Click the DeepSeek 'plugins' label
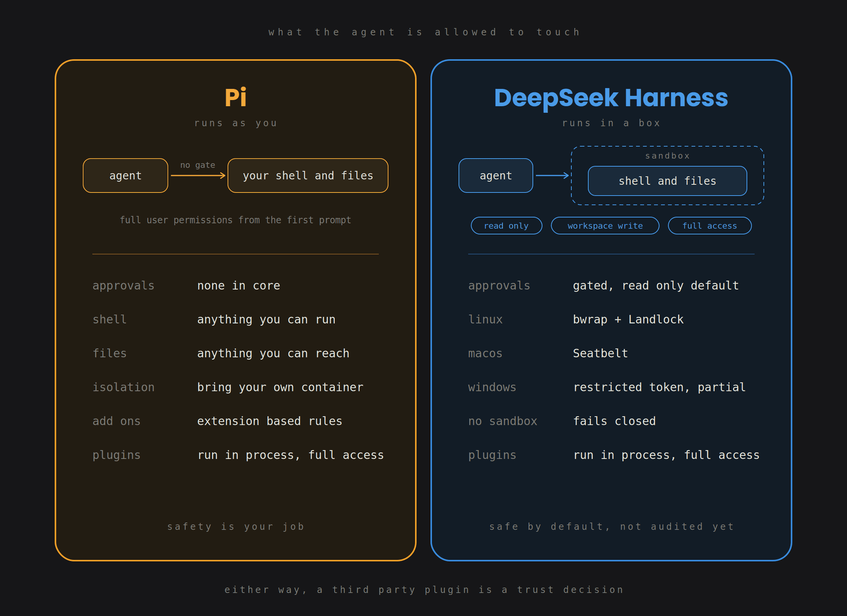 point(492,455)
